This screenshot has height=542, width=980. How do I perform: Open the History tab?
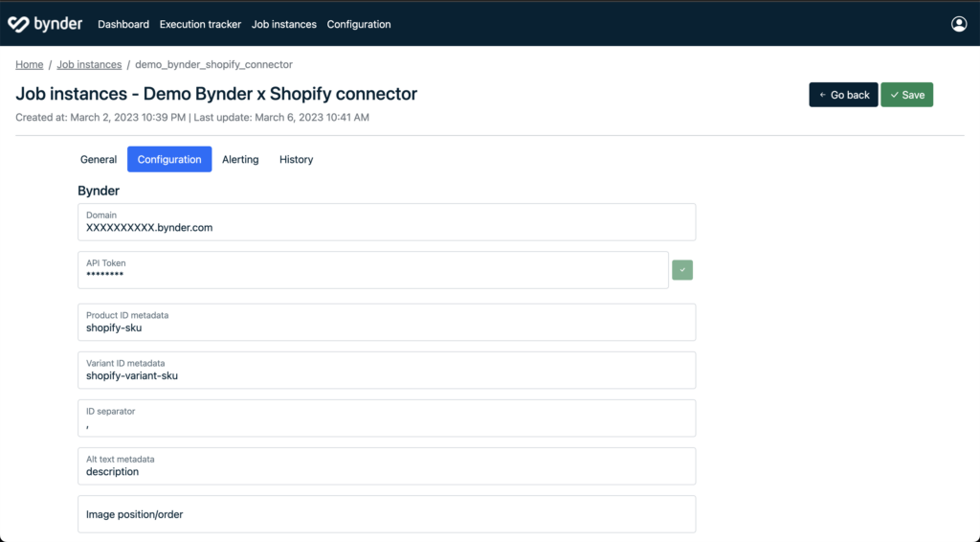click(297, 159)
